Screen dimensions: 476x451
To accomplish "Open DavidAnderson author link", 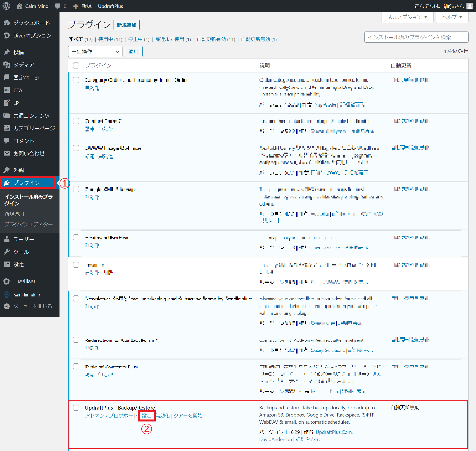I will [275, 439].
